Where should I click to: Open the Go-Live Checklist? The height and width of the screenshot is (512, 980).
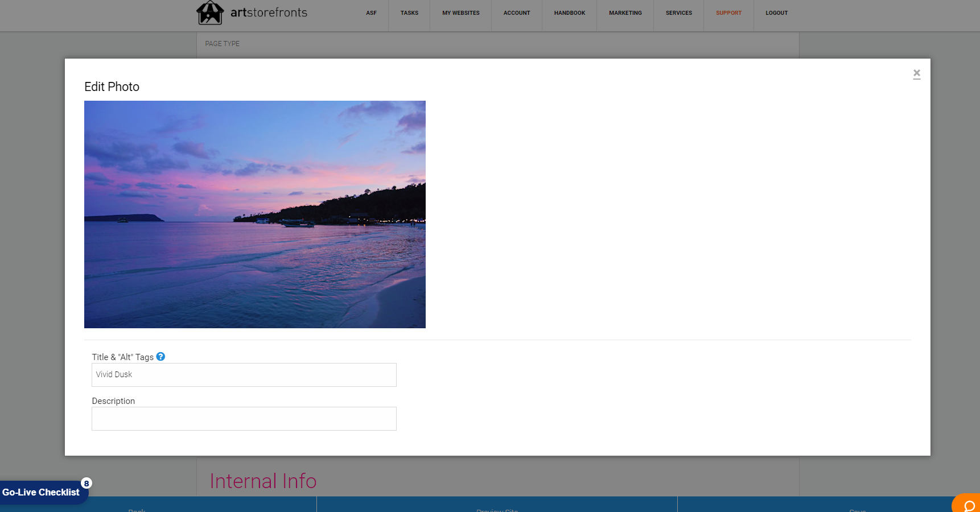(40, 492)
